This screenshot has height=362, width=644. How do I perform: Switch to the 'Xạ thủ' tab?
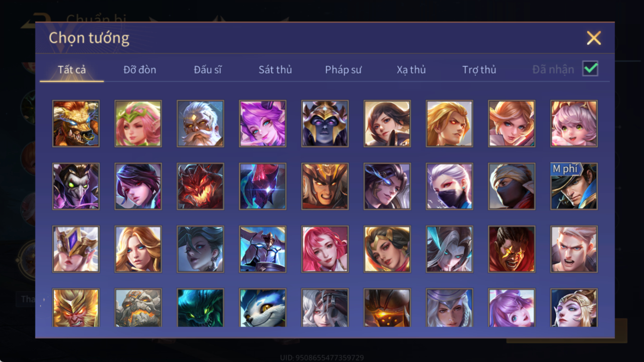click(411, 70)
